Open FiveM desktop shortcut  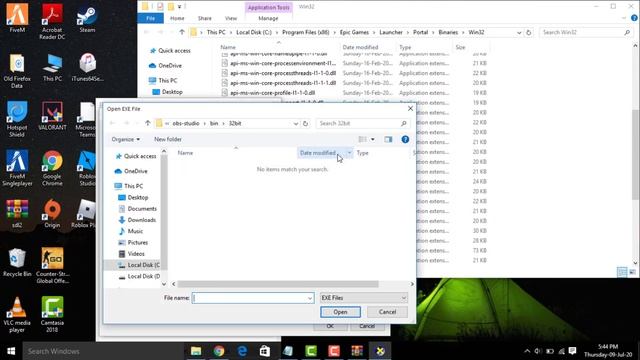tap(17, 18)
